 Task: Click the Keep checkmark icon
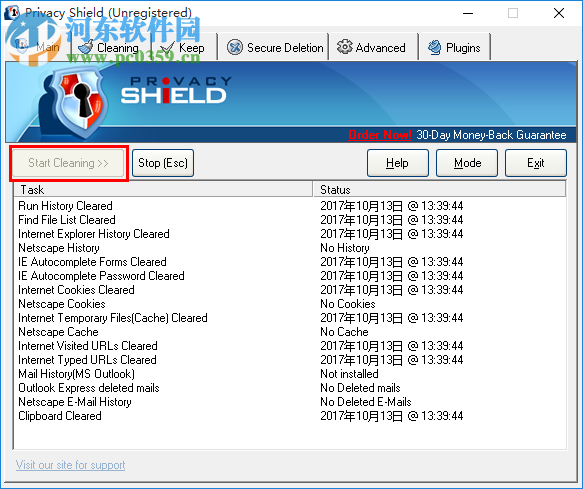(x=167, y=48)
